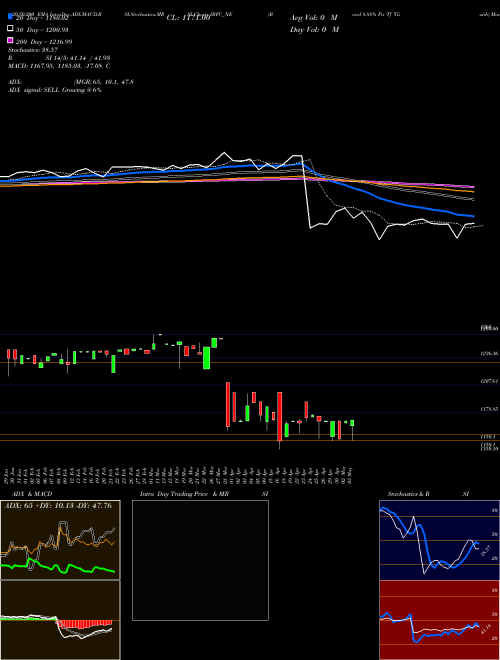This screenshot has width=500, height=660.
Task: Click the 'Avg Vol: 0 M' text
Action: pyautogui.click(x=314, y=18)
